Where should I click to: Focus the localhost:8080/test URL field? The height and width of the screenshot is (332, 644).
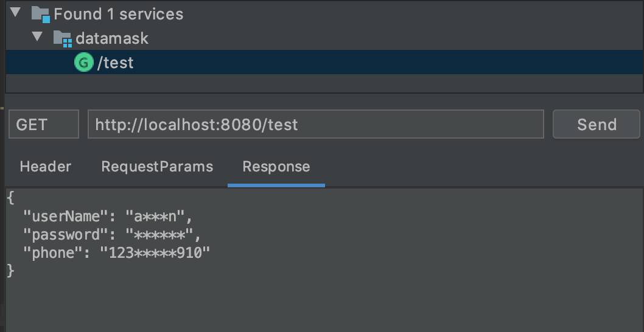[x=315, y=125]
